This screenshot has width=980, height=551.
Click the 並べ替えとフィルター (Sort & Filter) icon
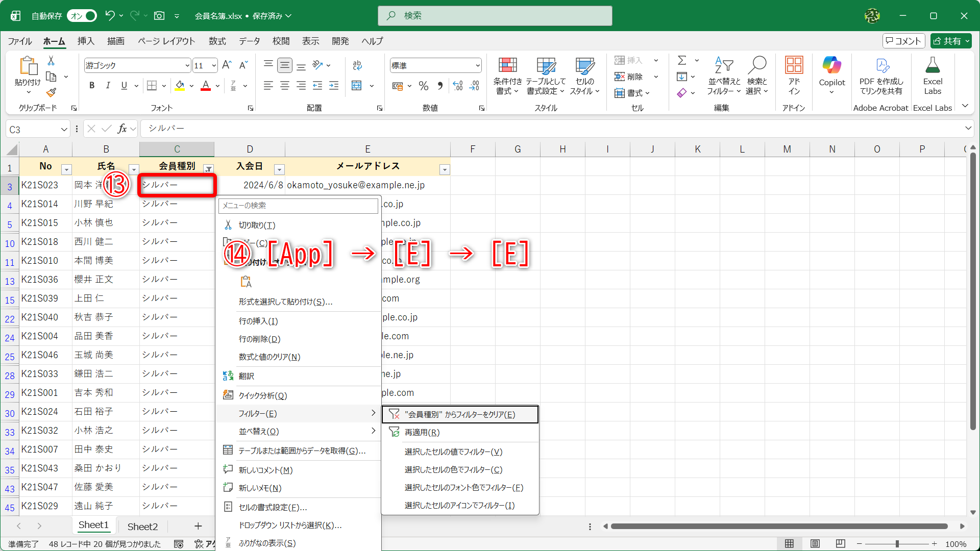point(723,76)
